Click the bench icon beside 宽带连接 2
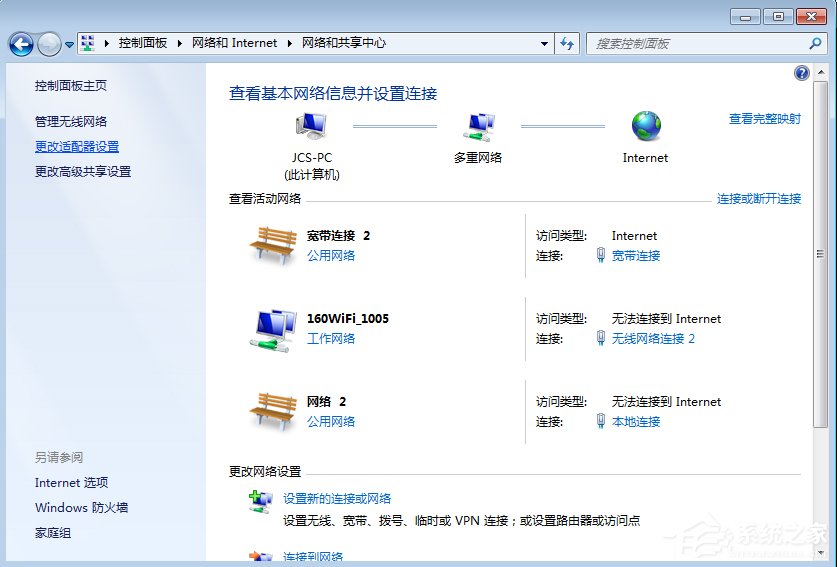Image resolution: width=837 pixels, height=567 pixels. tap(272, 244)
